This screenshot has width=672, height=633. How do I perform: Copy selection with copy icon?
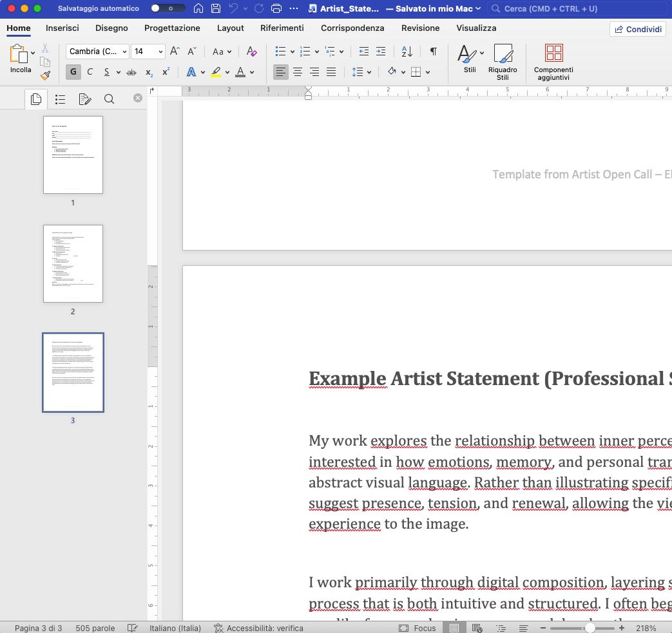pyautogui.click(x=45, y=62)
